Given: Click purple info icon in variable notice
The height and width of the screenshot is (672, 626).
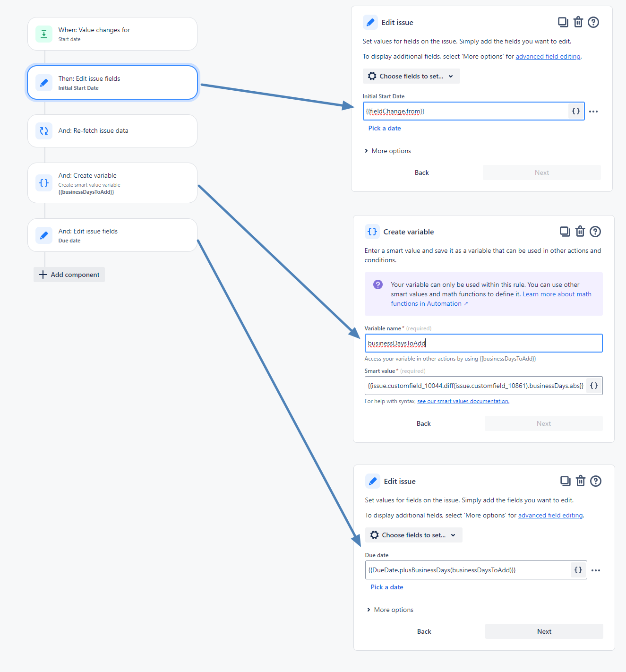Looking at the screenshot, I should pyautogui.click(x=378, y=284).
